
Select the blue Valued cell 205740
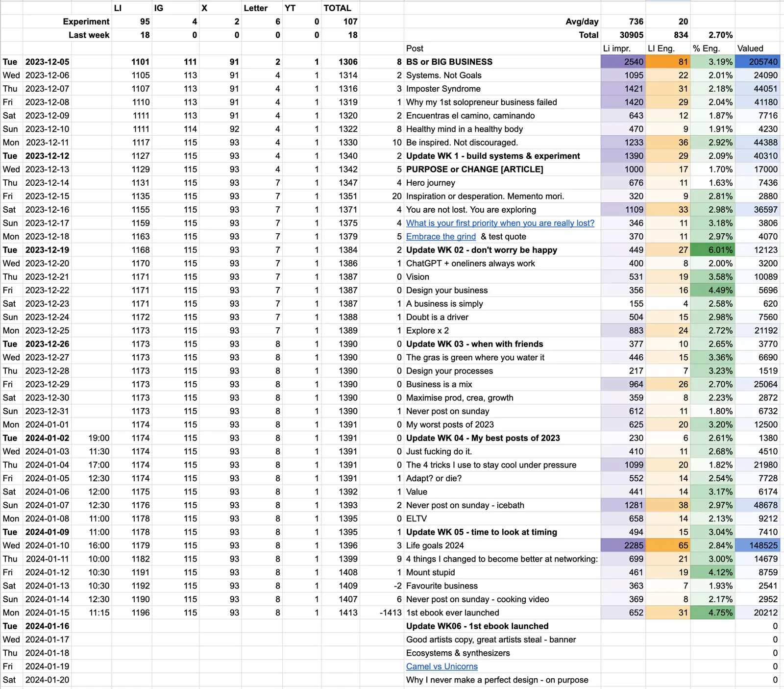(x=758, y=62)
